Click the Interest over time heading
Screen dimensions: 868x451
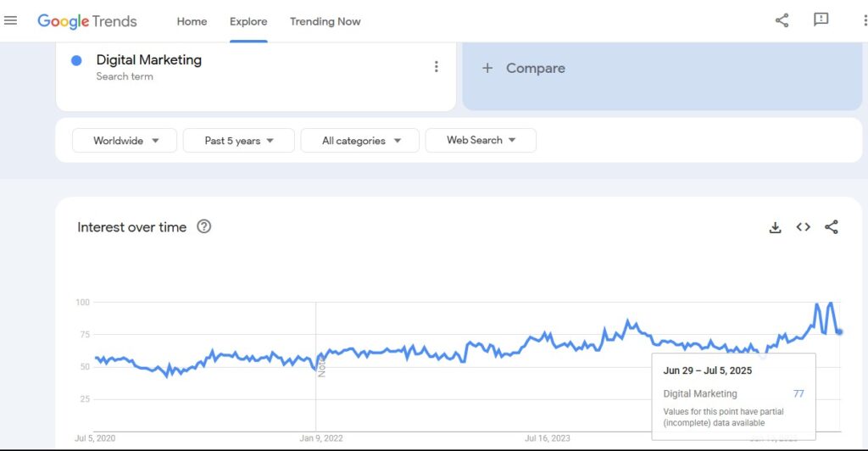[x=131, y=227]
